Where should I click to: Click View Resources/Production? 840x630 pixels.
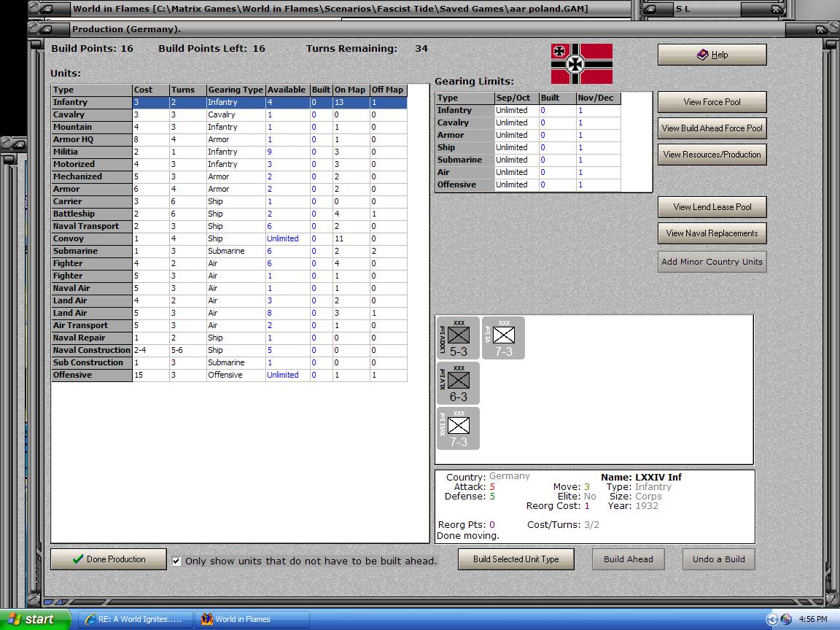712,155
